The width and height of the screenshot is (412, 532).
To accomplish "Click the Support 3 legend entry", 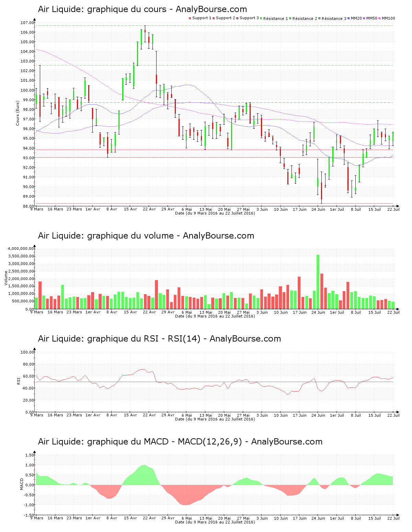I will point(248,18).
